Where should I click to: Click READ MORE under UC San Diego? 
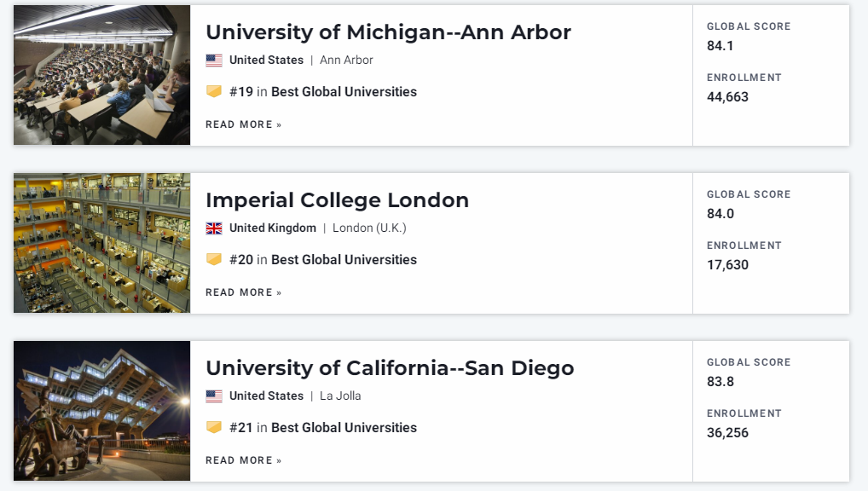point(244,460)
